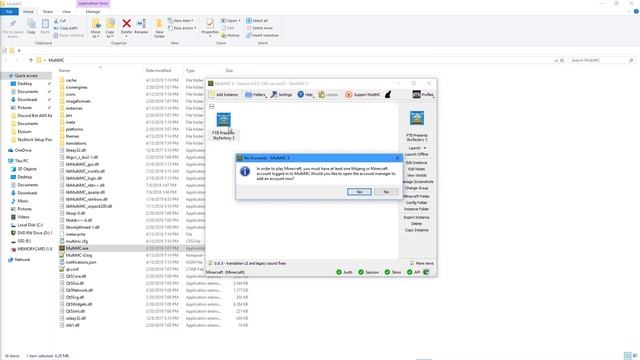The image size is (640, 360).
Task: Click Manage Screenshots in MultiMC sidebar
Action: pos(418,182)
